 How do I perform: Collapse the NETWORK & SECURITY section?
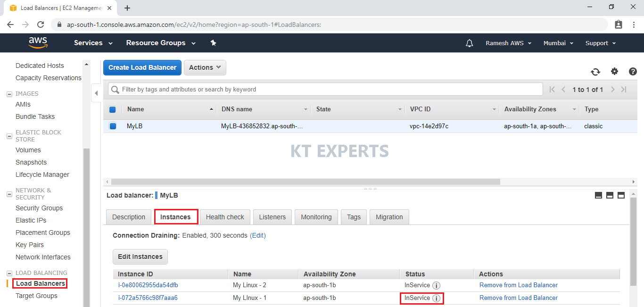click(x=9, y=194)
